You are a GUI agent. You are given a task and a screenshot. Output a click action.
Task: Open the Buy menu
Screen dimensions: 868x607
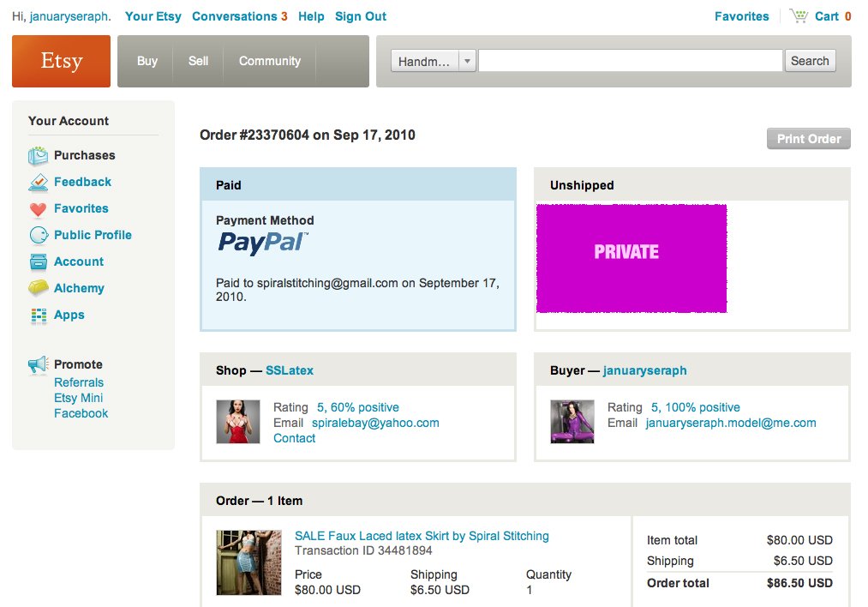point(147,61)
